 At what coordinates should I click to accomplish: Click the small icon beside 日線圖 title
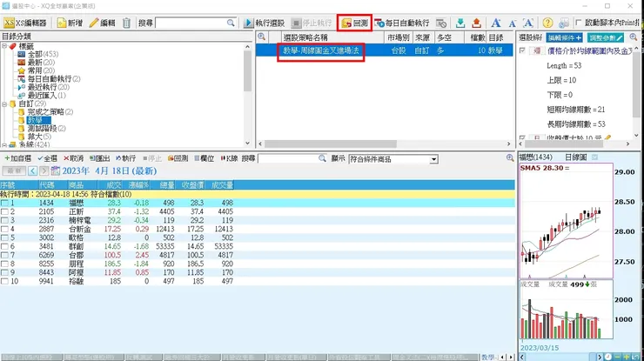coord(594,157)
